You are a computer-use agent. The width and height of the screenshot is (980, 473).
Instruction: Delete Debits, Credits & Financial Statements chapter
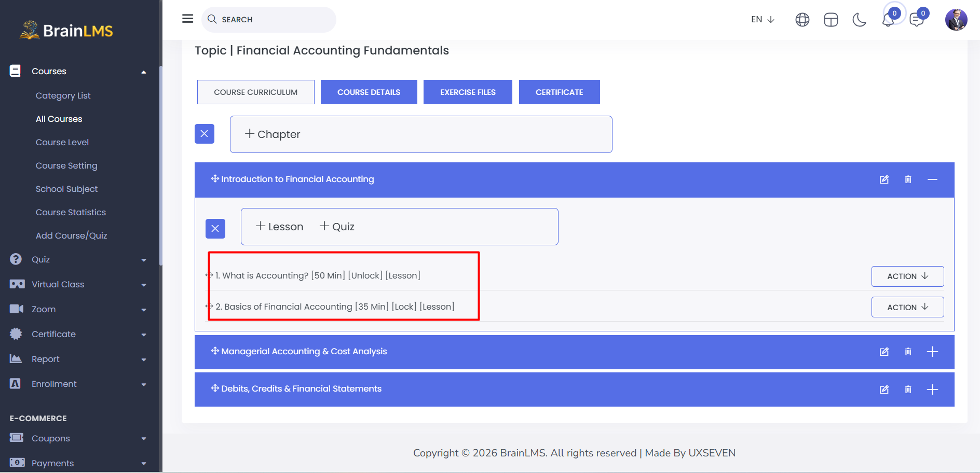[908, 389]
